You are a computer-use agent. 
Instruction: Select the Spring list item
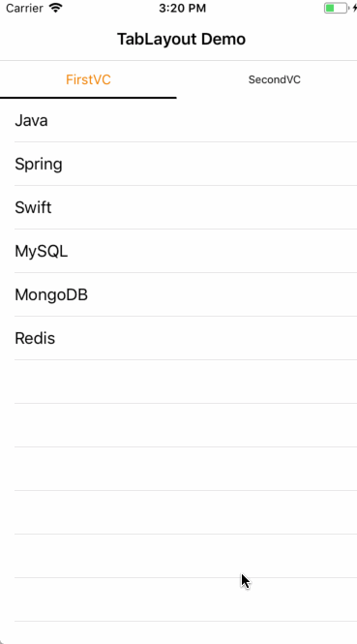[178, 164]
